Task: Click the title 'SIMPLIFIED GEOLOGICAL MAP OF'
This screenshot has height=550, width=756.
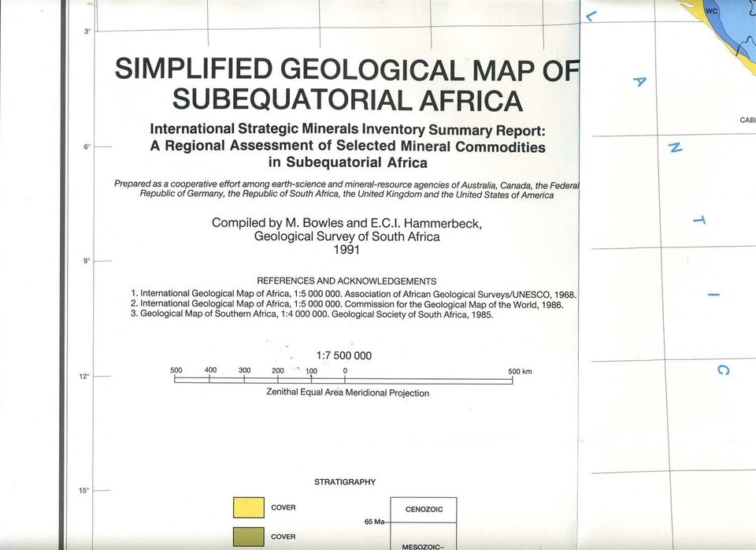Action: pyautogui.click(x=346, y=69)
